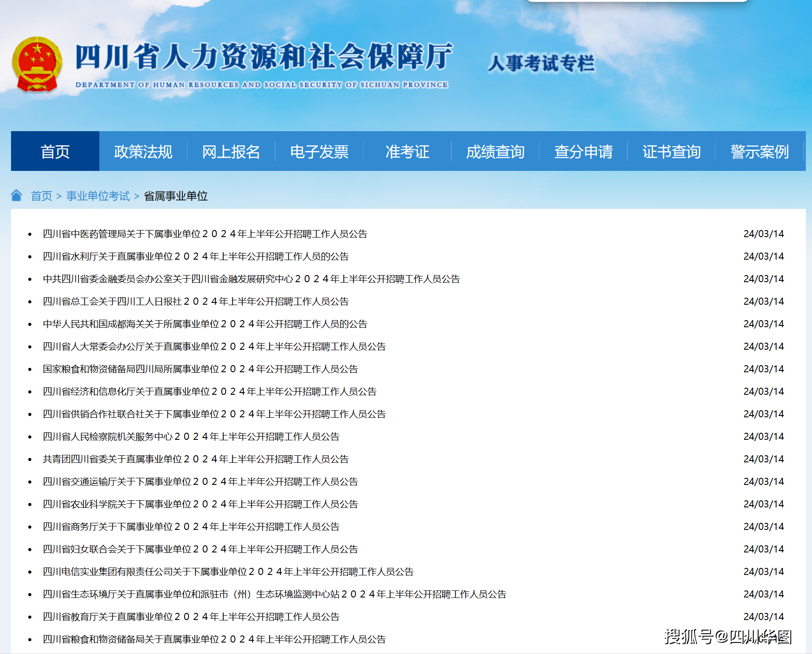Screen dimensions: 812x654
Task: Open 四川省人大常委会办公厅 recruitment announcement
Action: tap(214, 346)
